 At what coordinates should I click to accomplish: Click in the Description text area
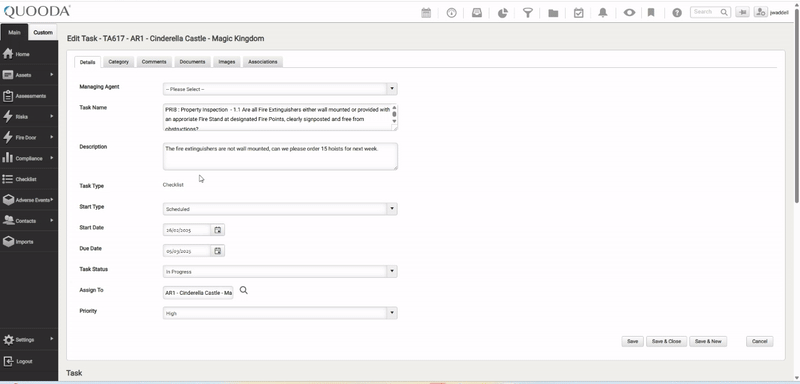[x=280, y=156]
